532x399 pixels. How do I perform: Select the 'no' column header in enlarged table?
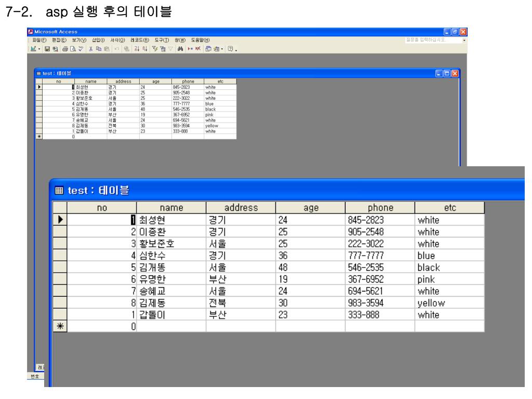(x=102, y=208)
